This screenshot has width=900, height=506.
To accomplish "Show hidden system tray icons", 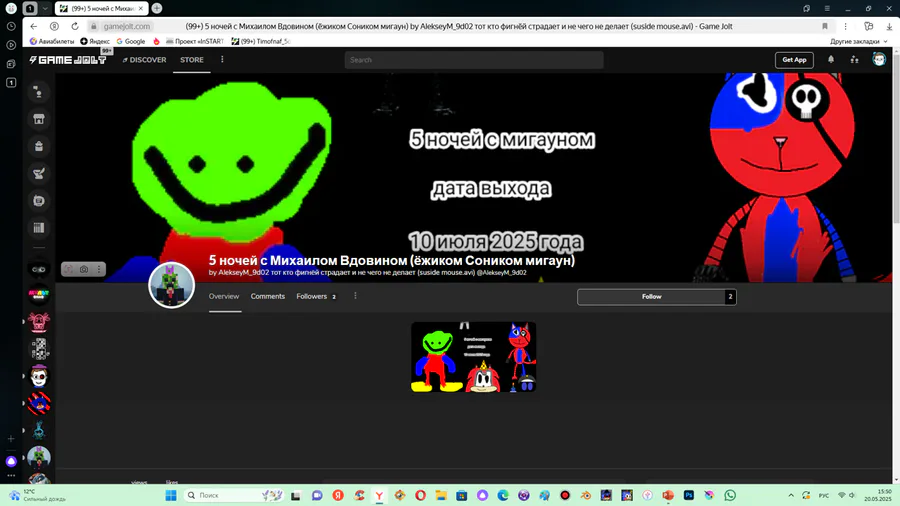I will pyautogui.click(x=791, y=495).
